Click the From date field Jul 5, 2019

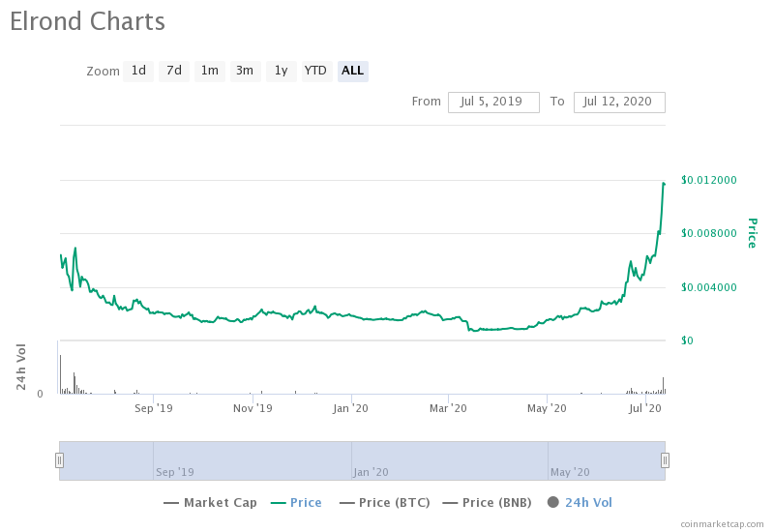[x=493, y=103]
